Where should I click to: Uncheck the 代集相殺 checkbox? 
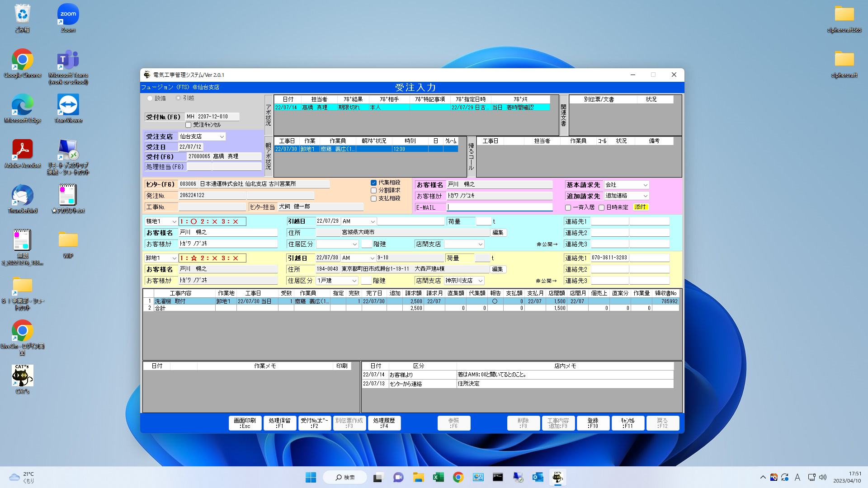[373, 183]
